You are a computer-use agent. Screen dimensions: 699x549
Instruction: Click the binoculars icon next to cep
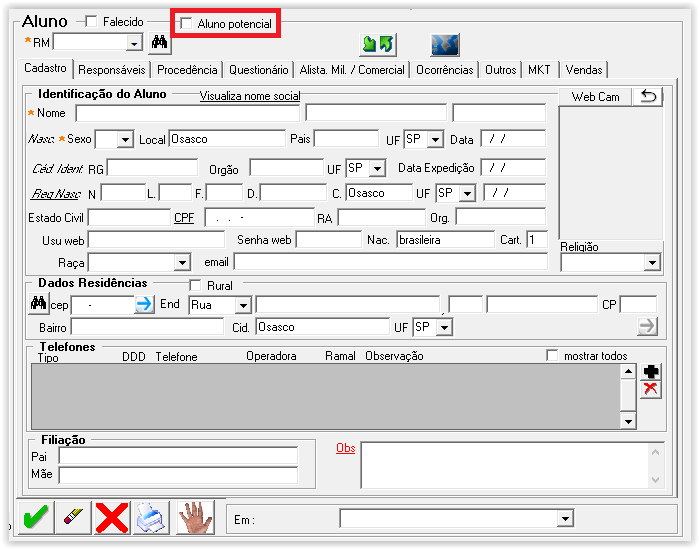tap(38, 304)
